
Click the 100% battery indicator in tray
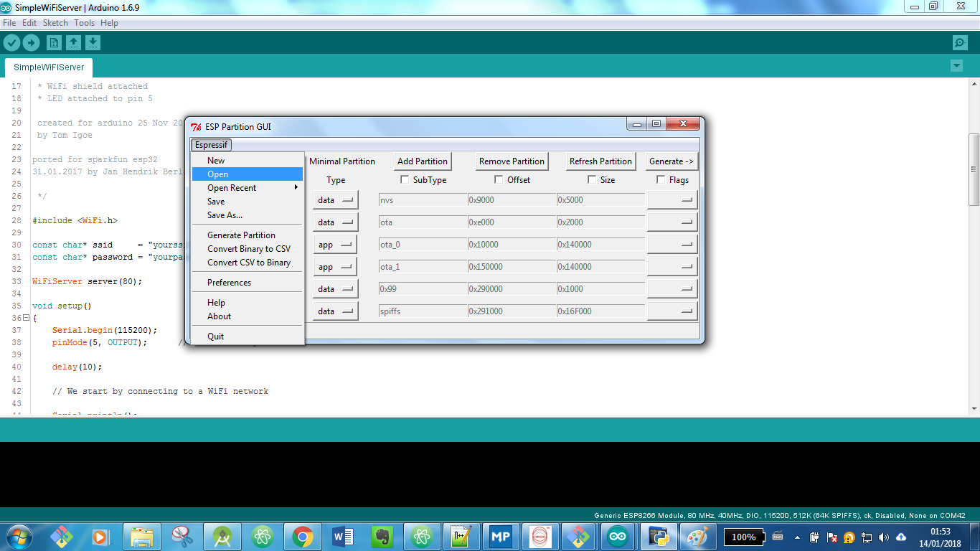744,537
